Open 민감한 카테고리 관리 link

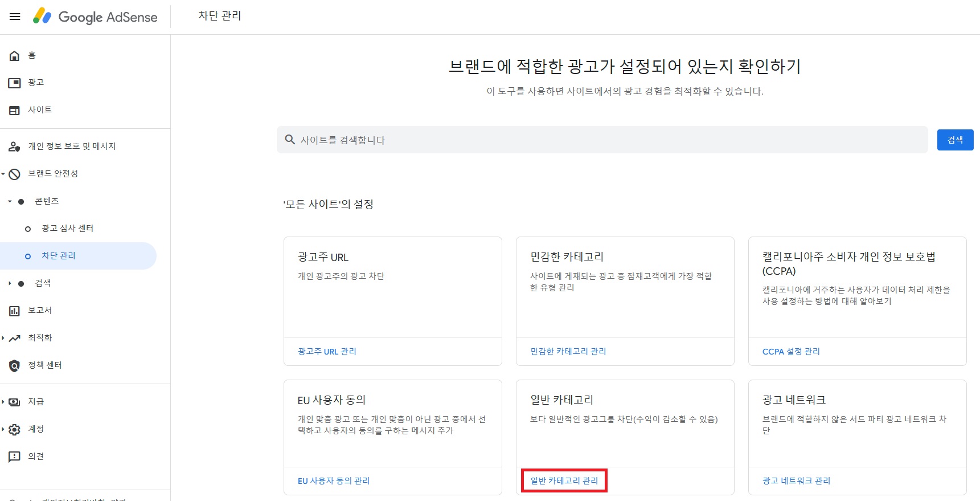point(568,352)
